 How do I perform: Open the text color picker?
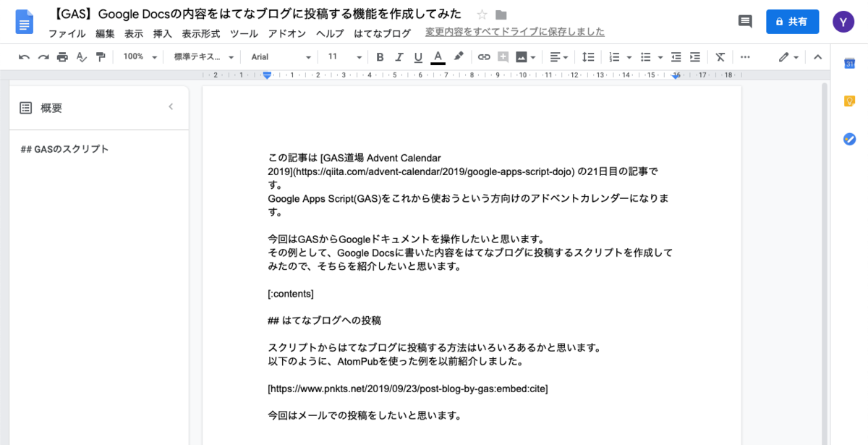[x=438, y=57]
